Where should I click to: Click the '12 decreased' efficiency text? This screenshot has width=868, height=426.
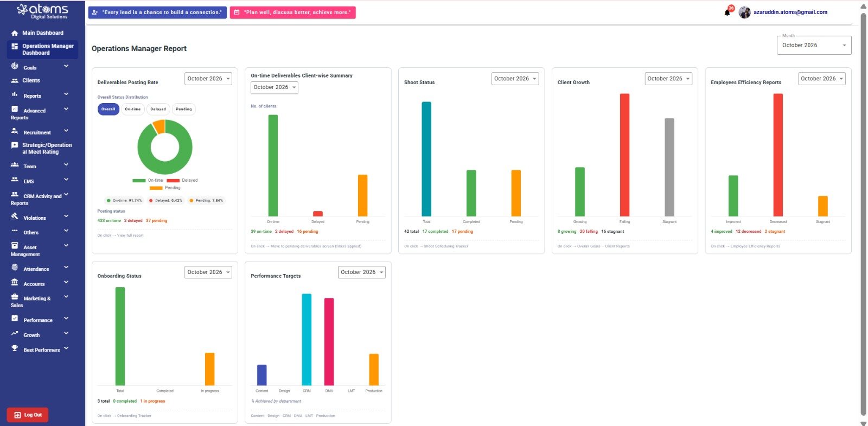[x=749, y=232]
